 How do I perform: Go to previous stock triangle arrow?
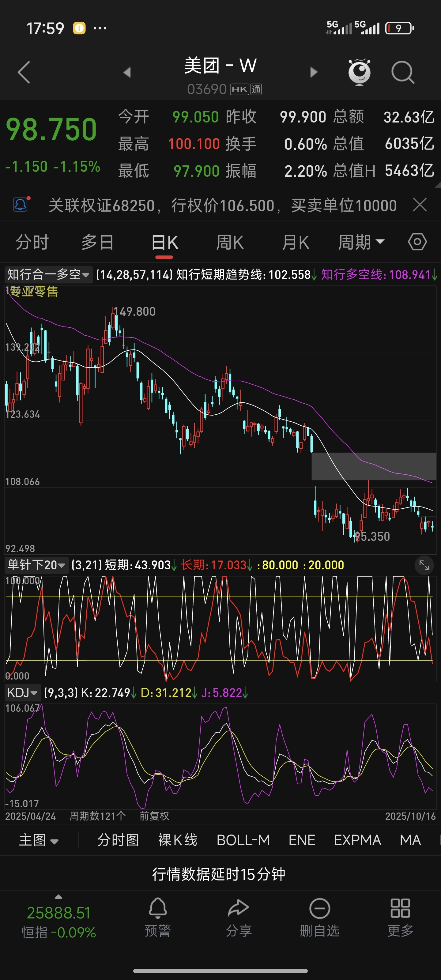tap(127, 72)
